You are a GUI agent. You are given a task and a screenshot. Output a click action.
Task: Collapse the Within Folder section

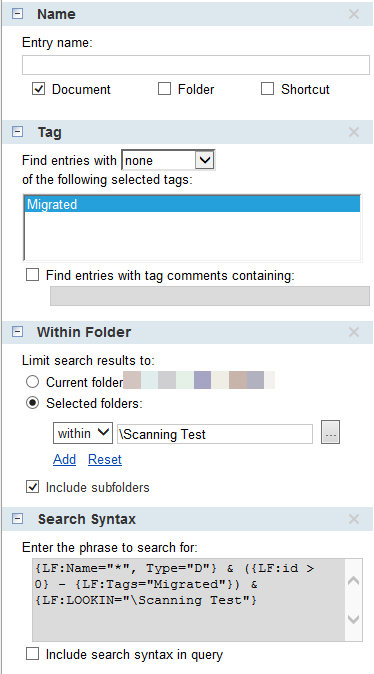point(17,332)
